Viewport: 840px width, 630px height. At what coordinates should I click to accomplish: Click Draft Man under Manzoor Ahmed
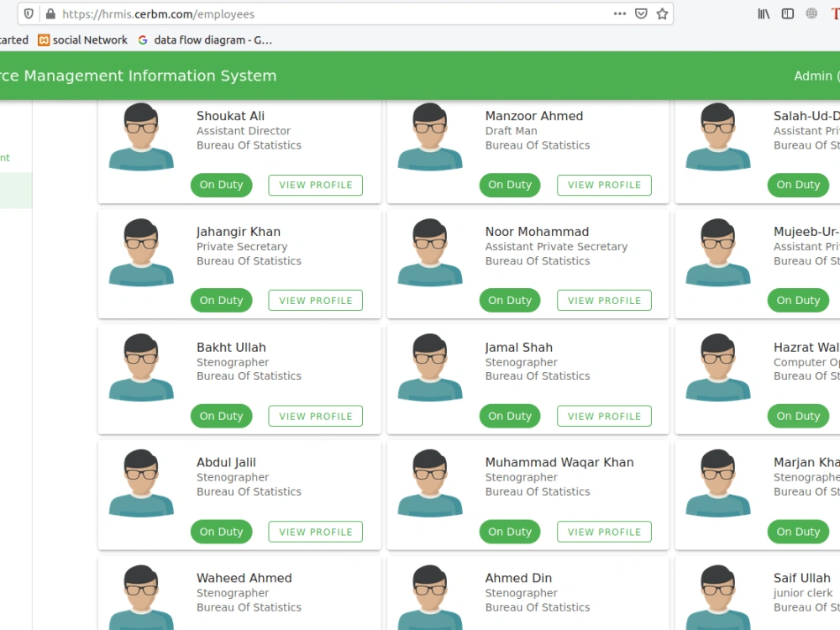coord(511,131)
